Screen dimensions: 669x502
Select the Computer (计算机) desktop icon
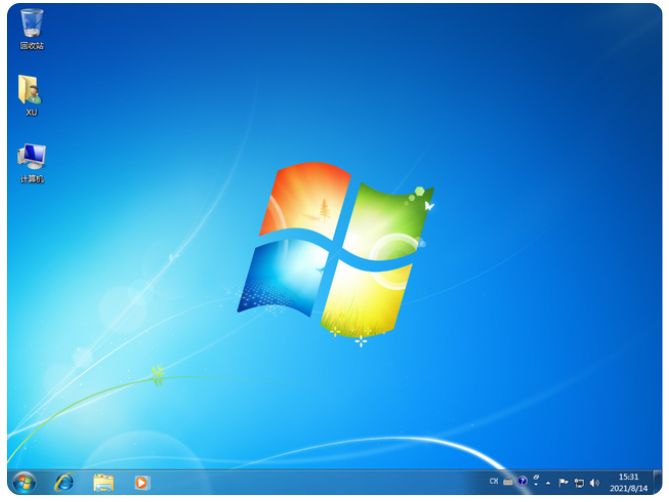point(32,156)
